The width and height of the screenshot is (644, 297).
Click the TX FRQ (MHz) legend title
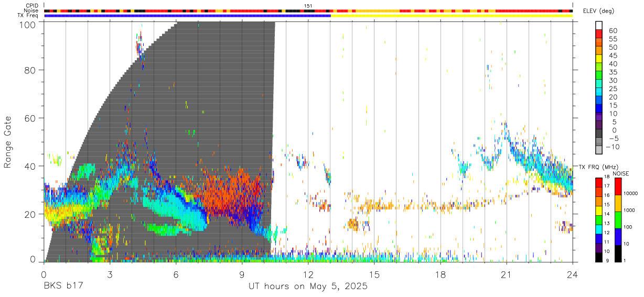click(x=597, y=167)
